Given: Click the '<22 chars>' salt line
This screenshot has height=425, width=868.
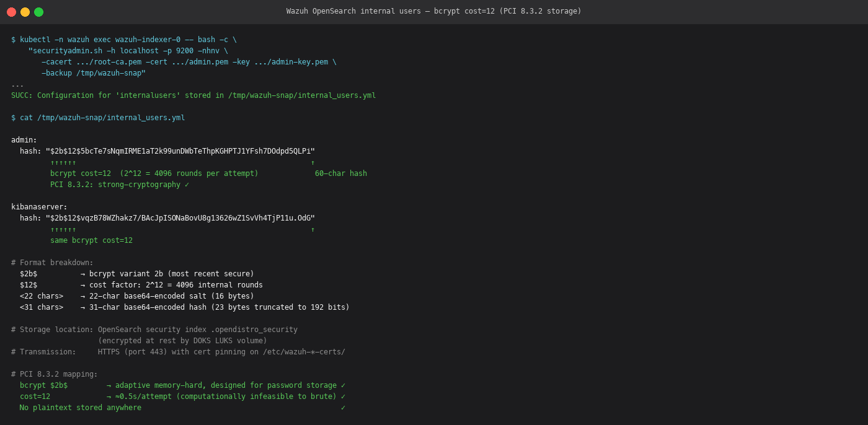Looking at the screenshot, I should coord(137,296).
